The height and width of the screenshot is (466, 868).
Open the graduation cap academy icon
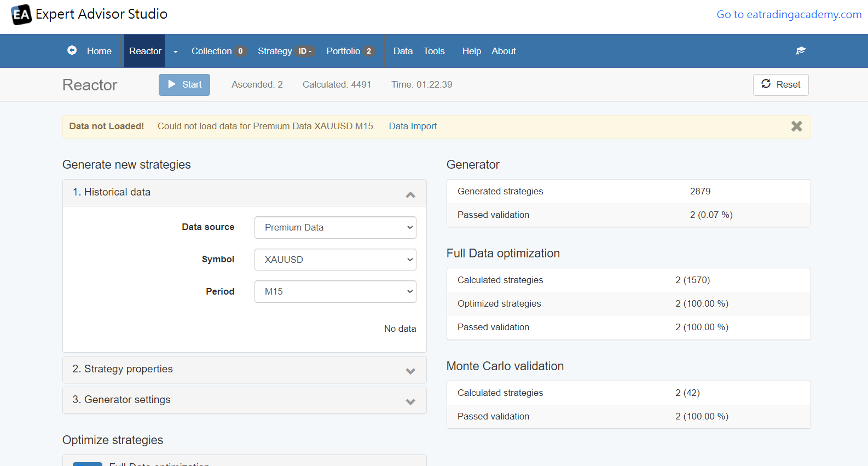(801, 51)
